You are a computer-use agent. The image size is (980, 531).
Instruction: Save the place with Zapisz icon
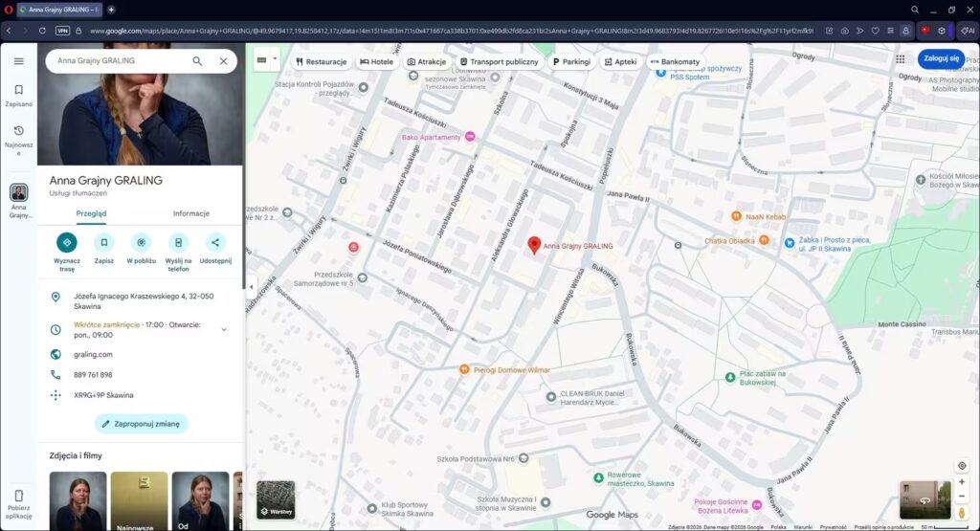tap(103, 242)
